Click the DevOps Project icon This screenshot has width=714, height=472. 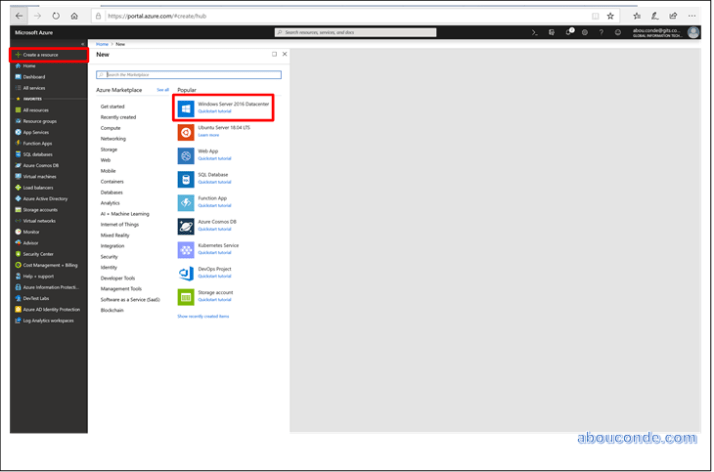click(x=185, y=272)
